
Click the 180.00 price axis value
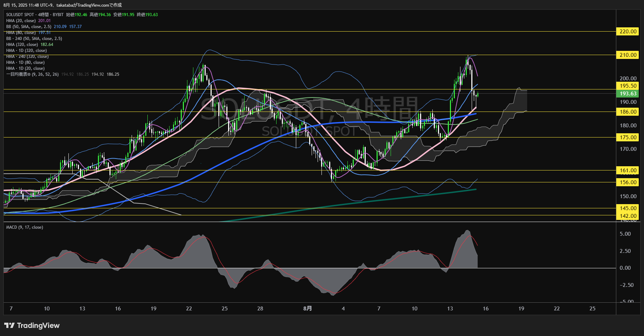pyautogui.click(x=628, y=125)
